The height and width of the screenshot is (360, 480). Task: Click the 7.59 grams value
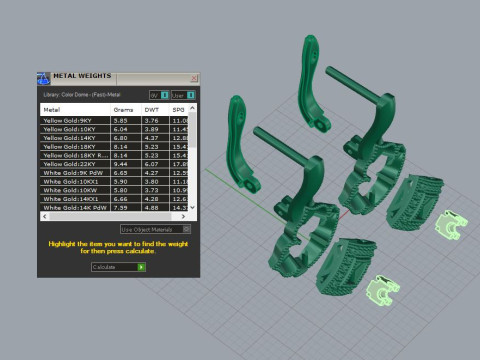(120, 208)
